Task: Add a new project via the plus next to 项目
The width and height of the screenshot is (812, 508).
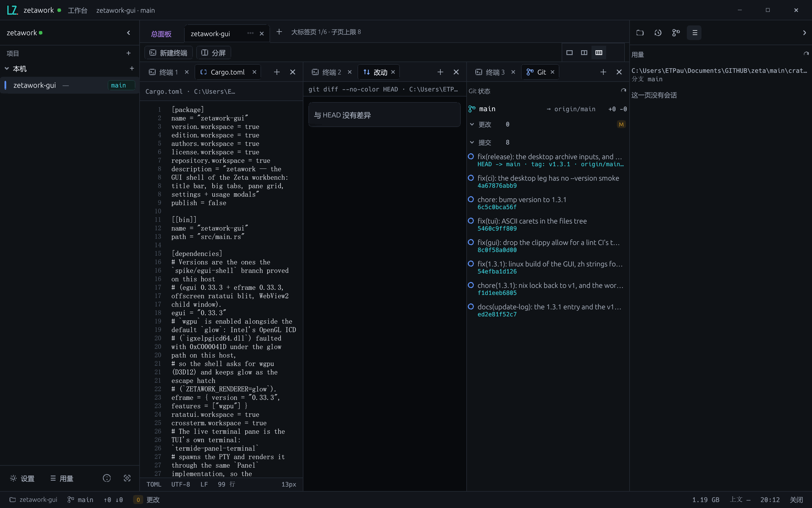Action: (129, 53)
